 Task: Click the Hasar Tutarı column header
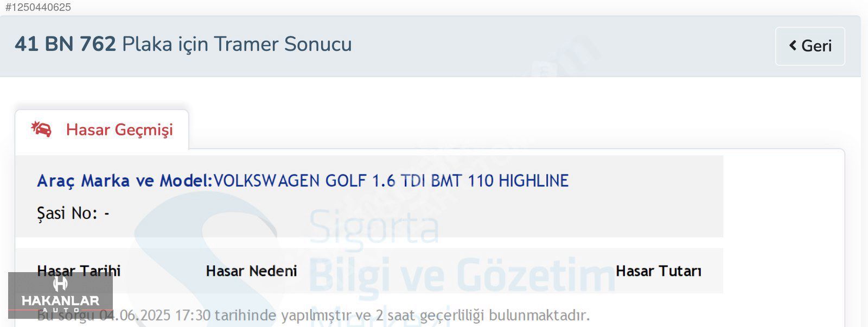tap(658, 271)
